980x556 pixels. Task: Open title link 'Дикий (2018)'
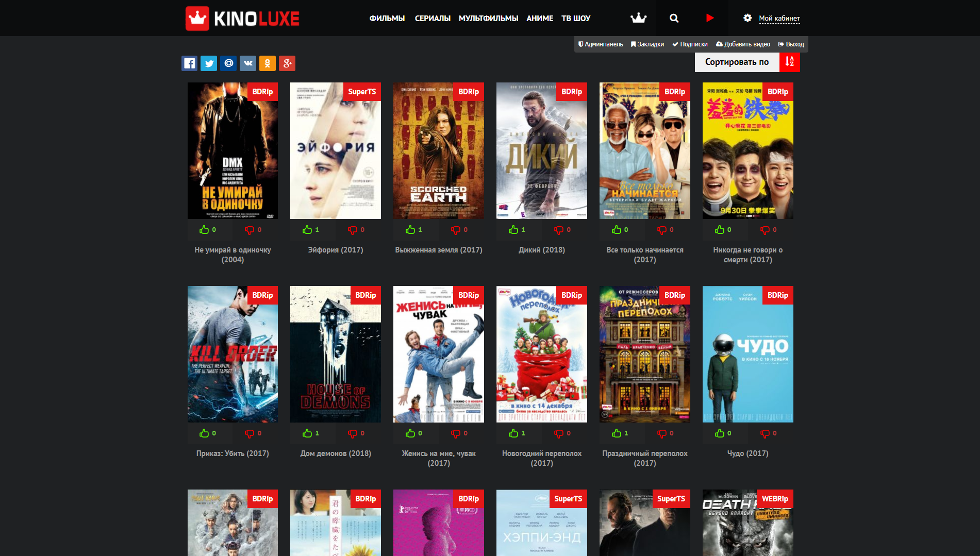coord(542,250)
